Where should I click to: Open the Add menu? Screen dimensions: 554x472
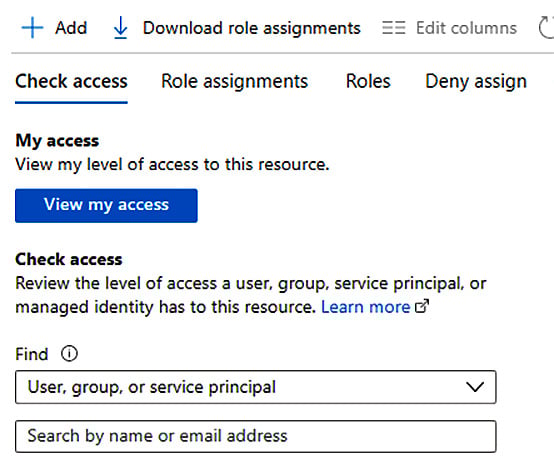click(54, 28)
